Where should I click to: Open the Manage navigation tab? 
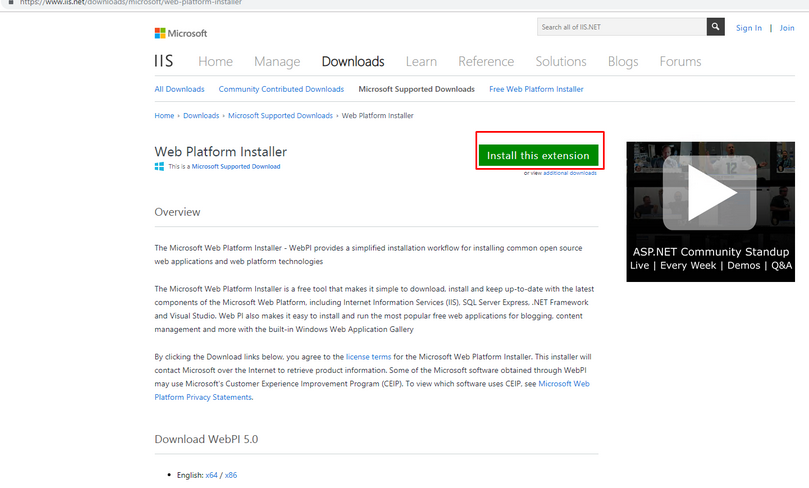point(277,61)
